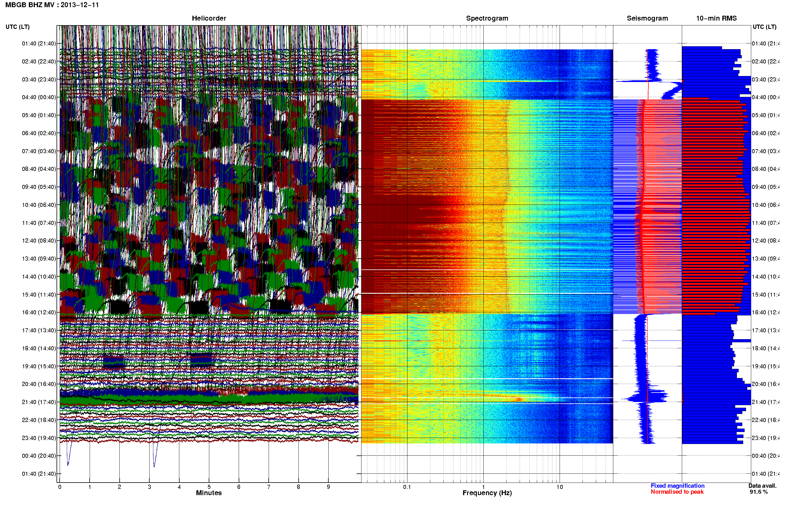Click the 'Fixed magnification' legend text
The width and height of the screenshot is (812, 508).
coord(678,486)
